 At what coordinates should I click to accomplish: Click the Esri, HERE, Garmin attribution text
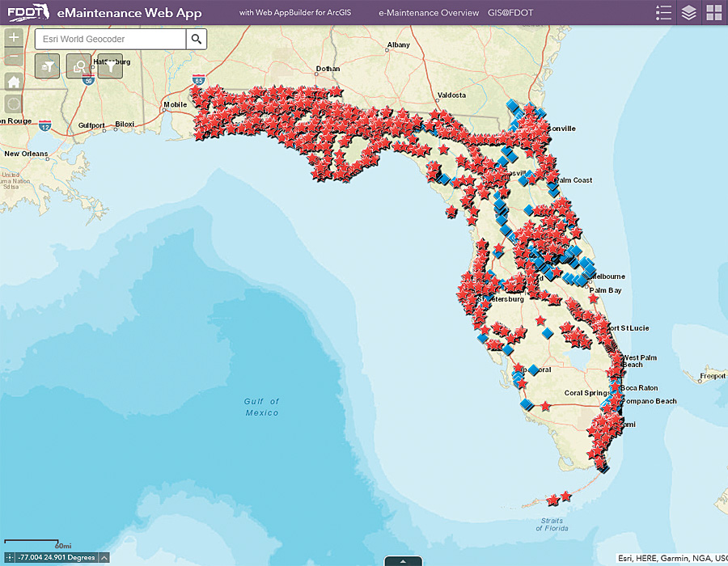click(x=672, y=558)
